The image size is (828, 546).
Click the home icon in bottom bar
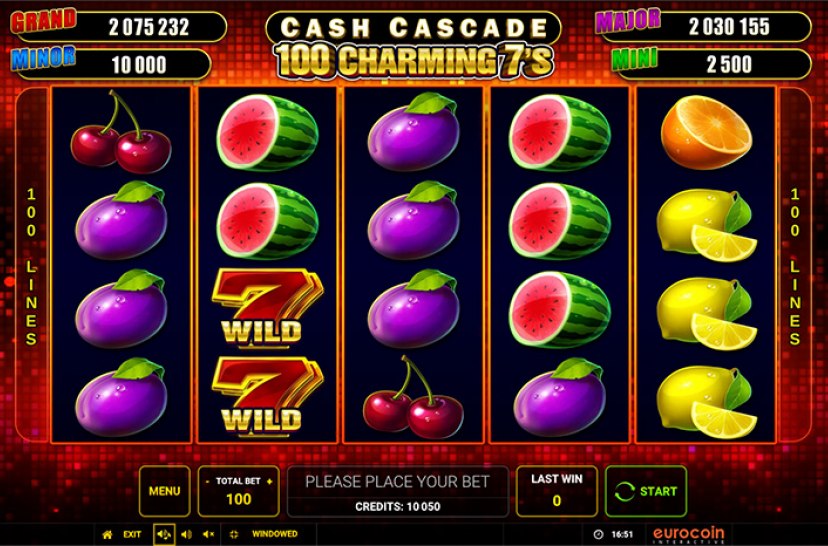click(107, 534)
